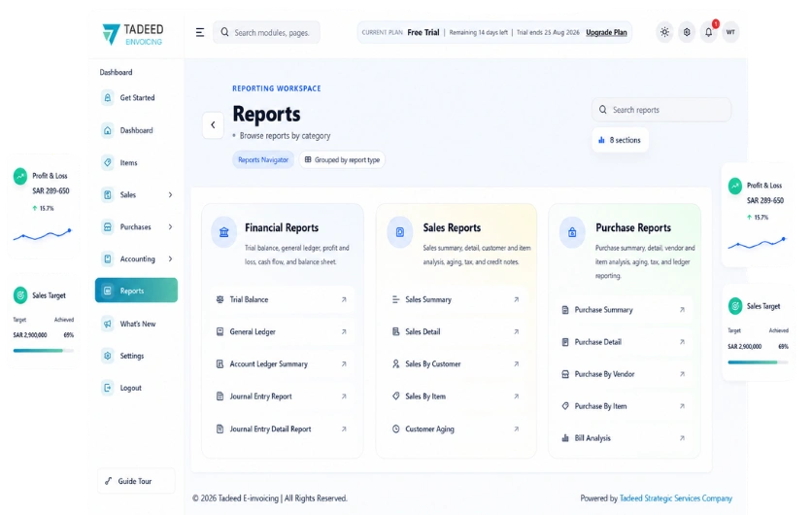The width and height of the screenshot is (812, 515).
Task: Click left Sales Target progress bar
Action: click(44, 351)
